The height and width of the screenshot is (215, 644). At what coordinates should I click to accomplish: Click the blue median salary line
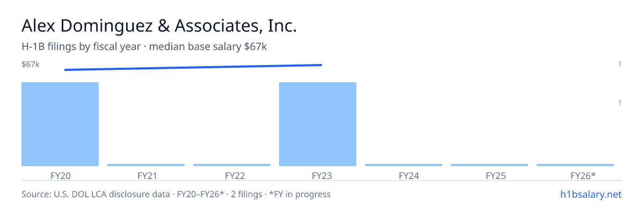tap(193, 67)
